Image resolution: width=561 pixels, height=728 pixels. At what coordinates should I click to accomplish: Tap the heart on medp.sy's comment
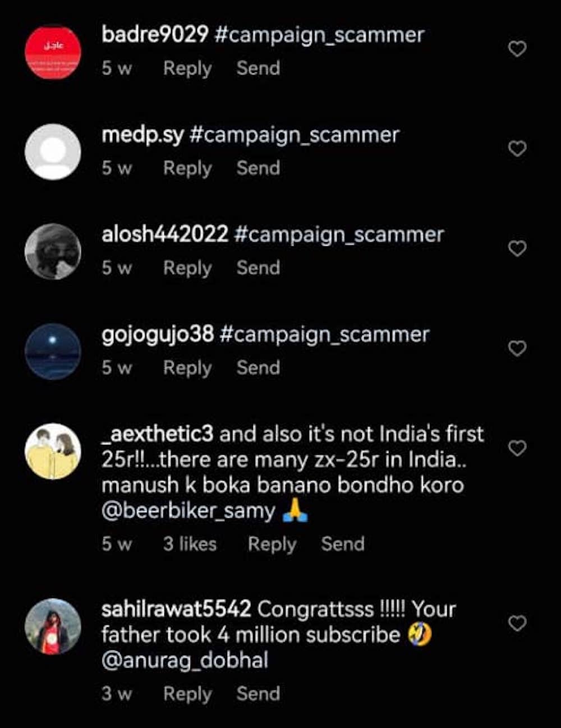(x=517, y=149)
